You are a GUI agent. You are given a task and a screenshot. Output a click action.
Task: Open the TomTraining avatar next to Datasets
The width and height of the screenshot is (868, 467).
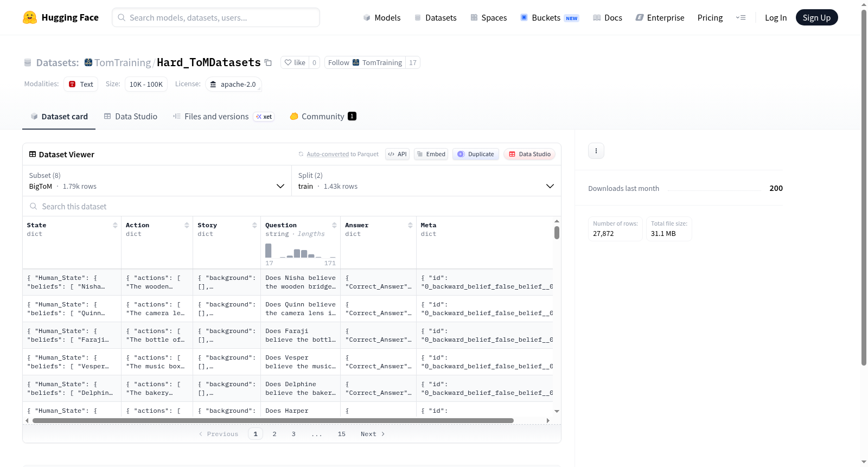click(88, 62)
